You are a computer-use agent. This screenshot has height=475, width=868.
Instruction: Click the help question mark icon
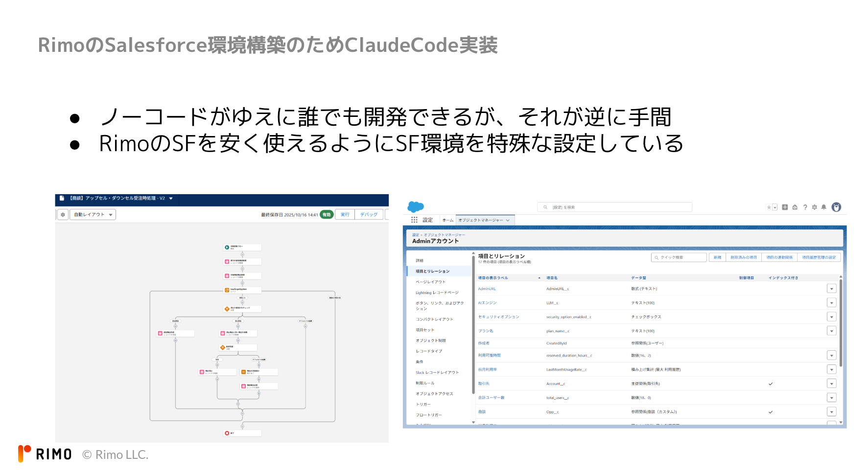coord(805,207)
